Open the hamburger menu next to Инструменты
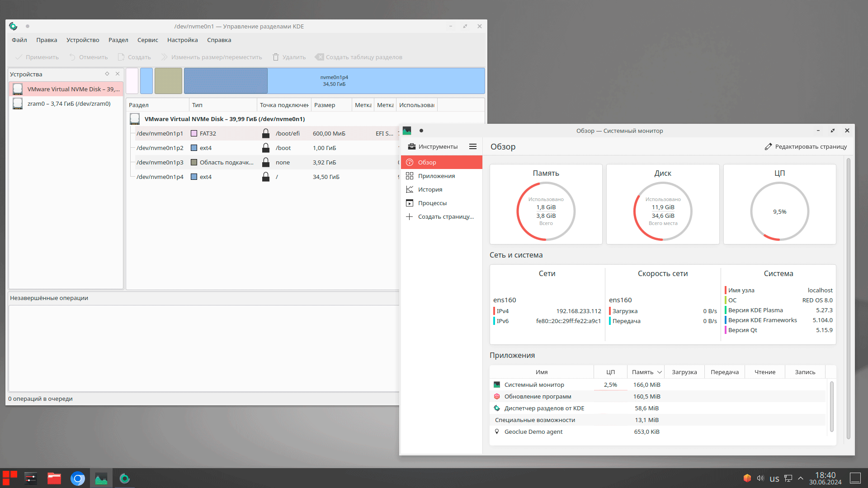Screen dimensions: 868x488 tap(473, 146)
